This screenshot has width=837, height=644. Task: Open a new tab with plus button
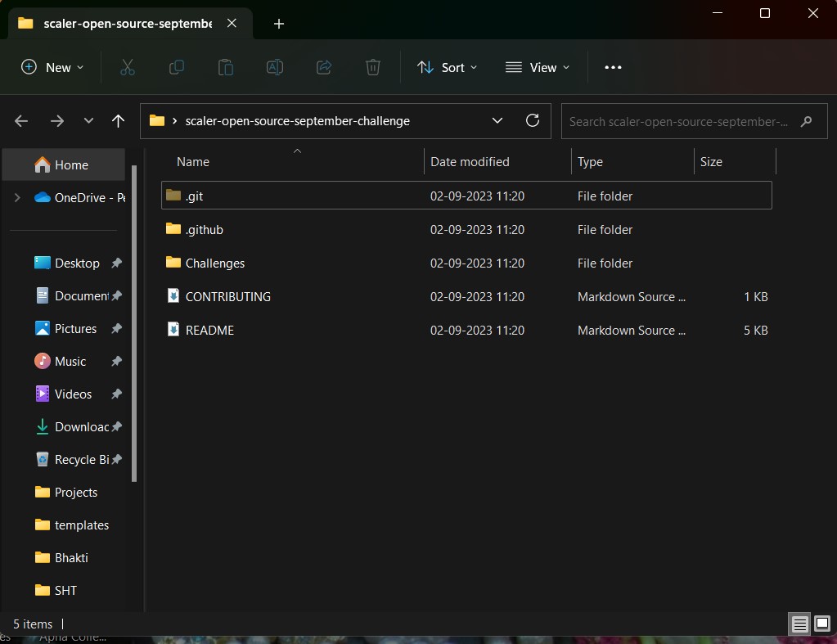point(279,24)
